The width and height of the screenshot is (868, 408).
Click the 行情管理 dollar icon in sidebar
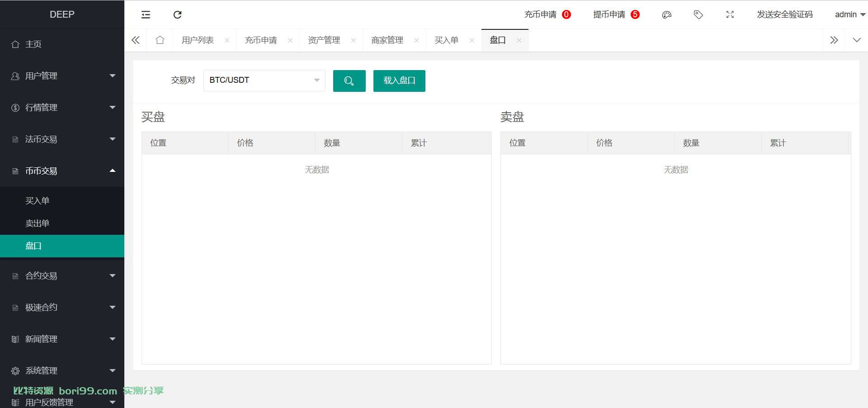coord(15,108)
